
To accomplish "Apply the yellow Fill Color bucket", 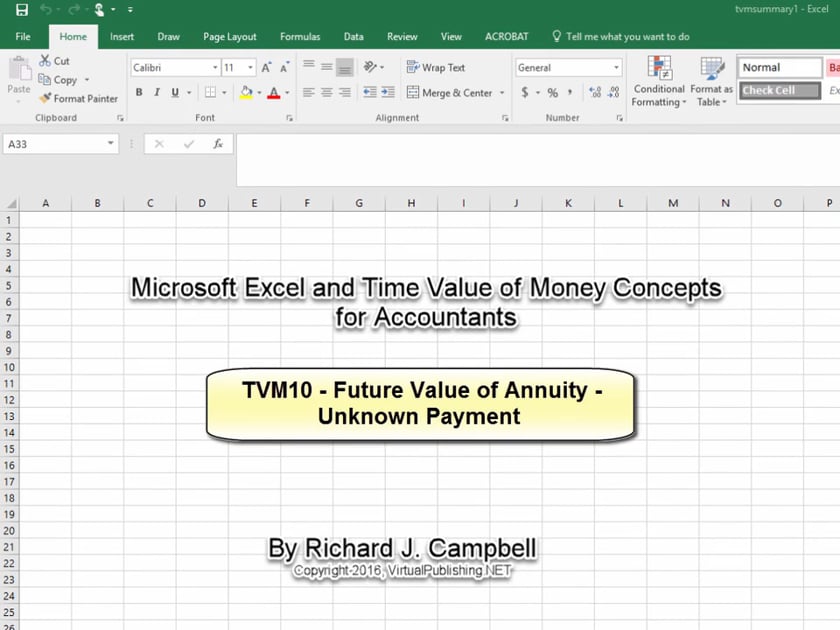I will [246, 92].
